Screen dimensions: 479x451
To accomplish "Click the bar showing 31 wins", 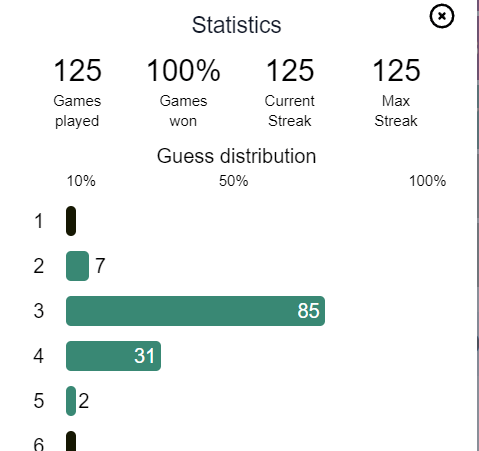I will tap(113, 356).
